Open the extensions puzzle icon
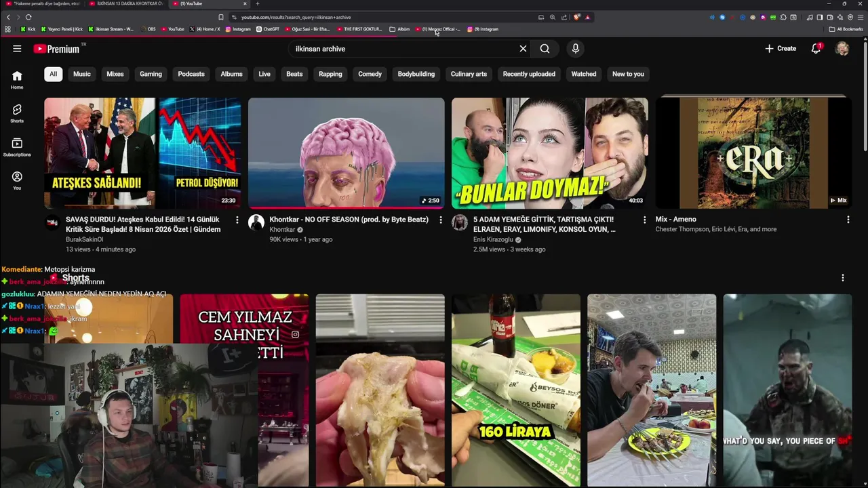This screenshot has height=488, width=868. click(x=783, y=17)
